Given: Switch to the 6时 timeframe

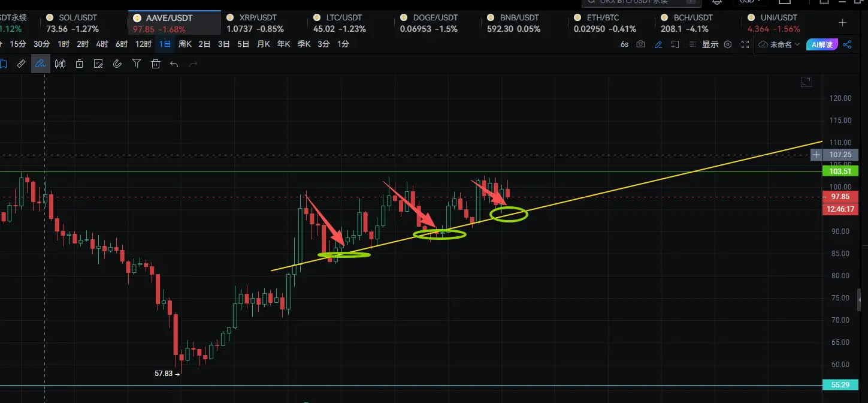Looking at the screenshot, I should [122, 44].
